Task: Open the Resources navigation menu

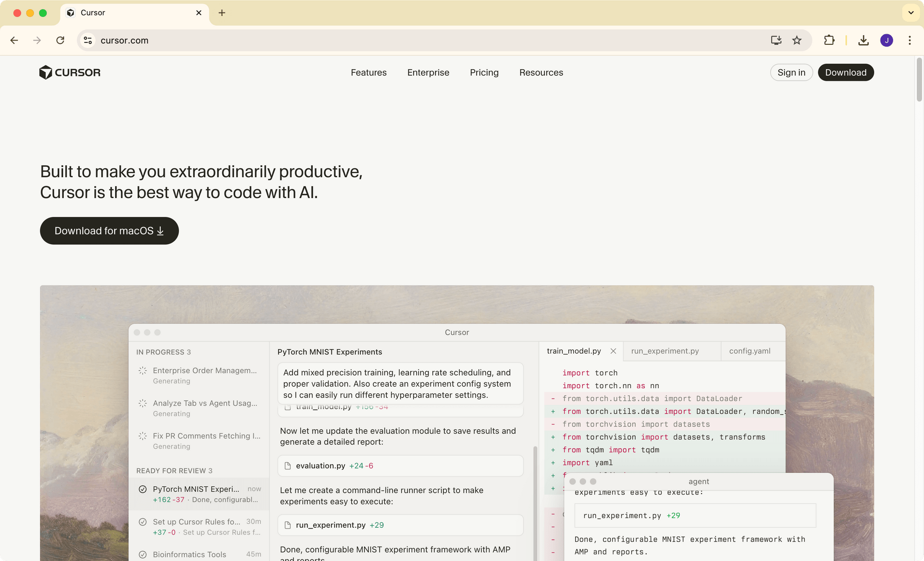Action: (541, 72)
